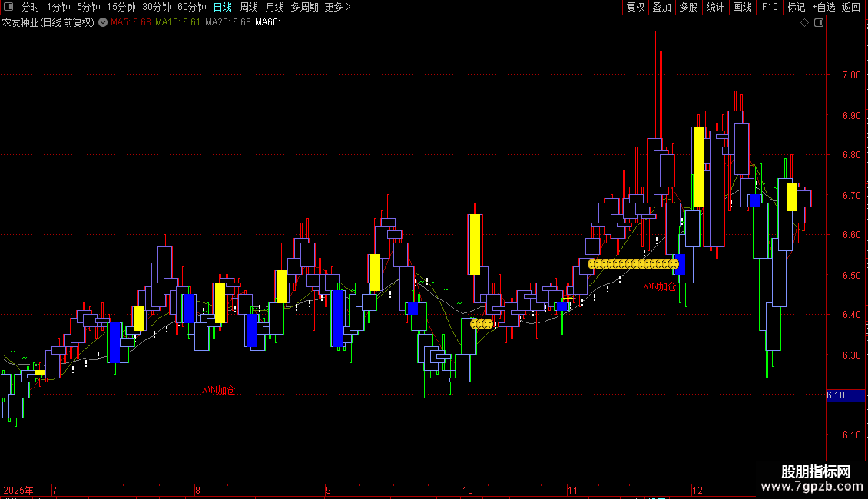Open 多周期 multi-period view

coord(304,7)
